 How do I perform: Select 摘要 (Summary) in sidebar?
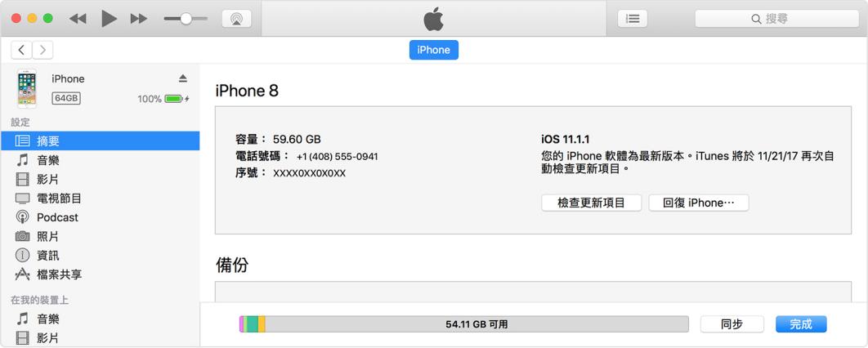point(101,141)
